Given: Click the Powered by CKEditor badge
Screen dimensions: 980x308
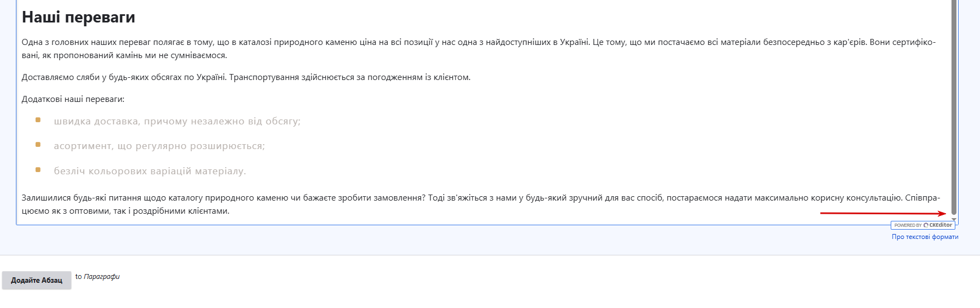Looking at the screenshot, I should click(922, 225).
